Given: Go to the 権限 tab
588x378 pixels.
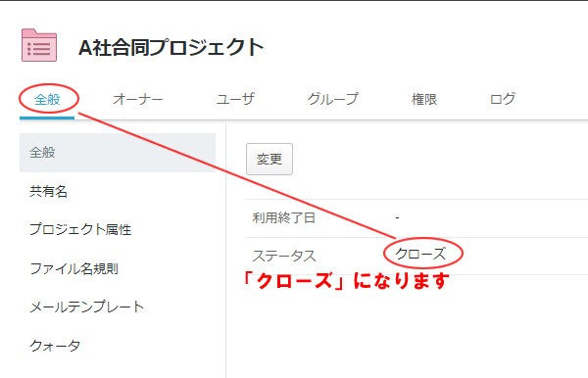Looking at the screenshot, I should (424, 99).
